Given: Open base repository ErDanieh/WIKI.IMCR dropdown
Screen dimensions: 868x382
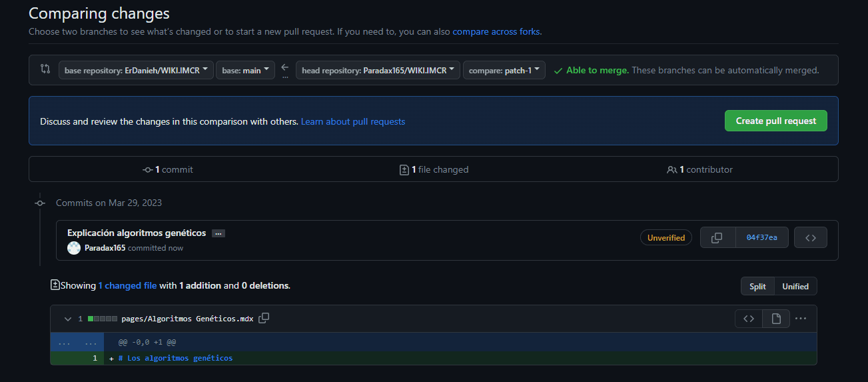Looking at the screenshot, I should [x=136, y=70].
